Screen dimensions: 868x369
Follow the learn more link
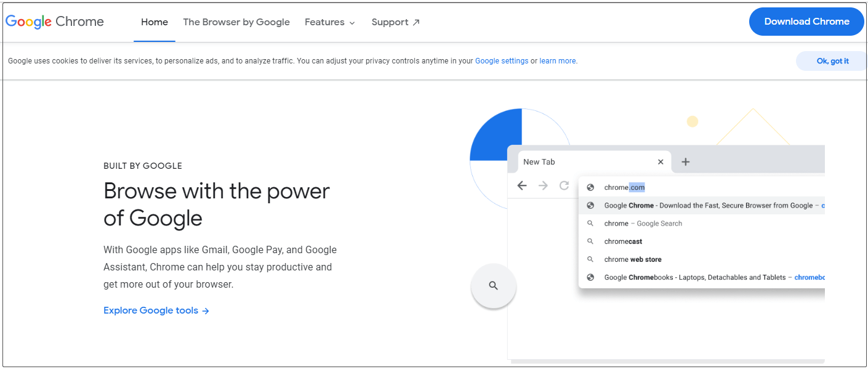click(x=558, y=61)
